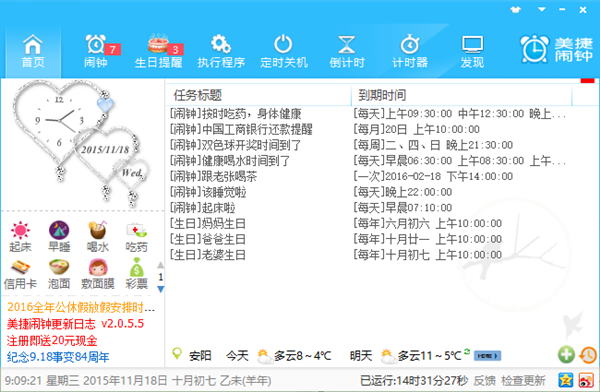
Task: Open 2016全年公休假放假安排 link
Action: tap(81, 307)
